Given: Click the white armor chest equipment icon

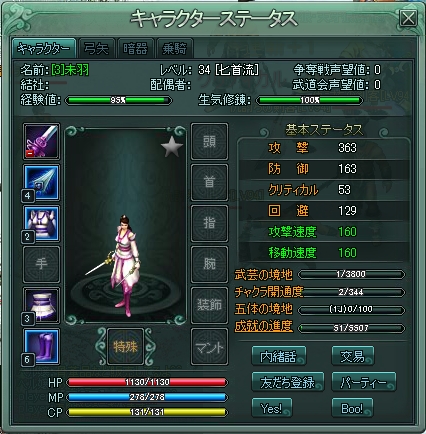Looking at the screenshot, I should (41, 224).
